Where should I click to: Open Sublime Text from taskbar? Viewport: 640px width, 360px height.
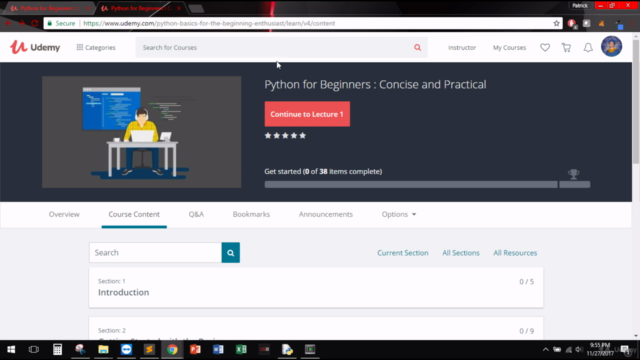[x=149, y=350]
